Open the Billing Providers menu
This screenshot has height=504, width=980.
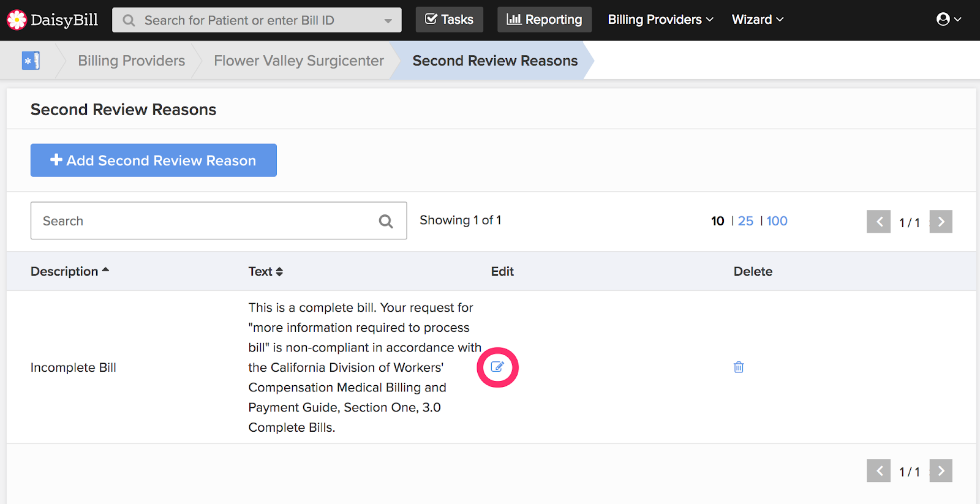[660, 20]
